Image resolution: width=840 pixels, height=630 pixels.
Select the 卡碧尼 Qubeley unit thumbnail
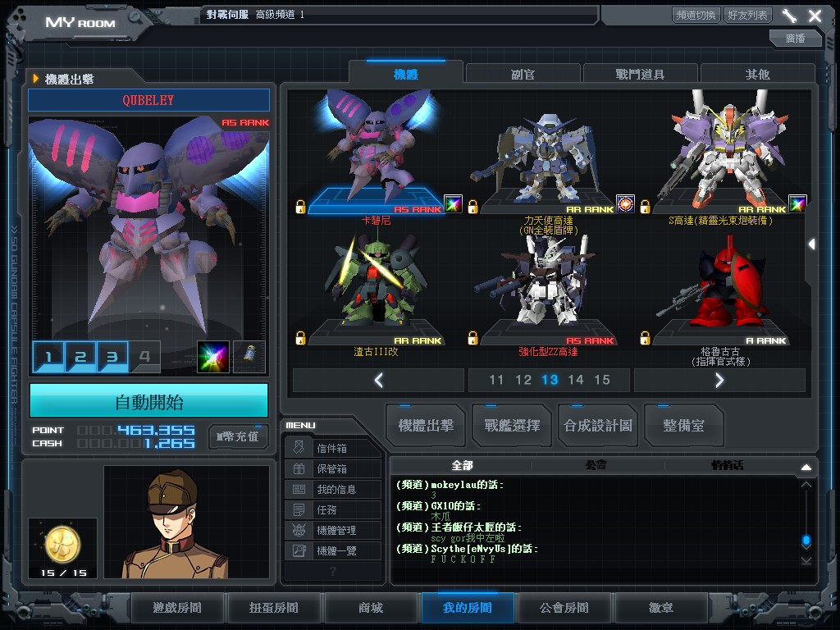click(x=377, y=150)
